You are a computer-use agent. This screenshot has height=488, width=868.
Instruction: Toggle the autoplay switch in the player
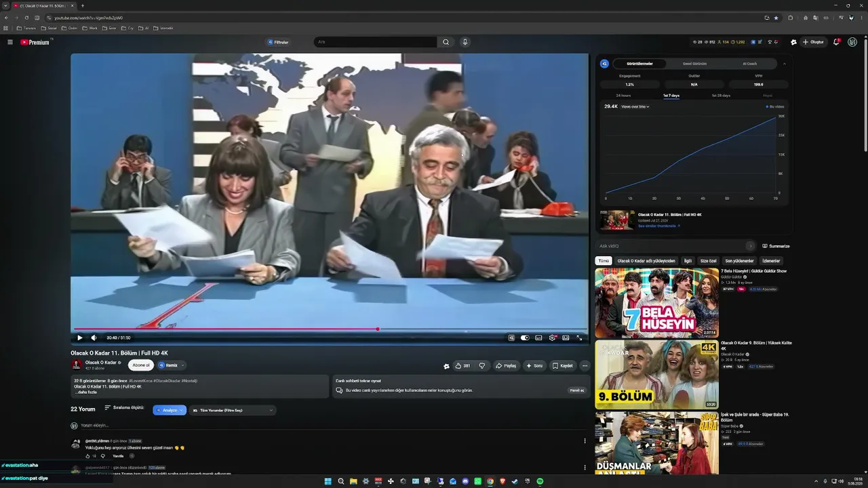point(525,338)
